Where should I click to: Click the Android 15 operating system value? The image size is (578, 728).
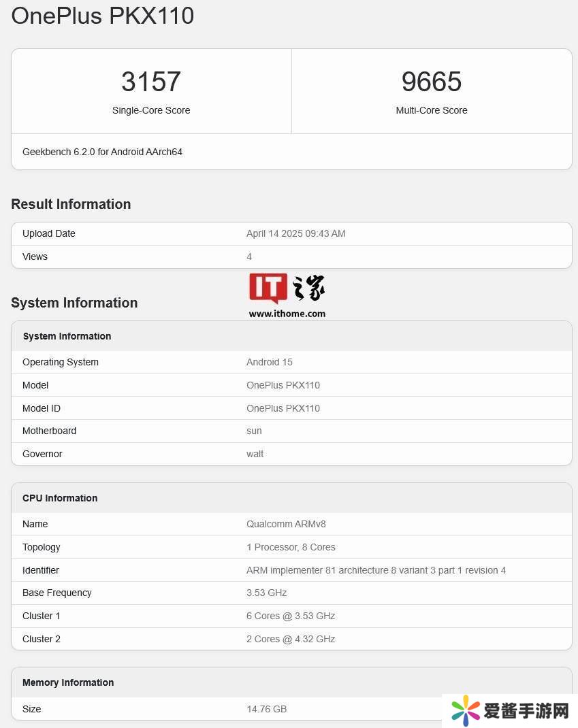(x=269, y=362)
